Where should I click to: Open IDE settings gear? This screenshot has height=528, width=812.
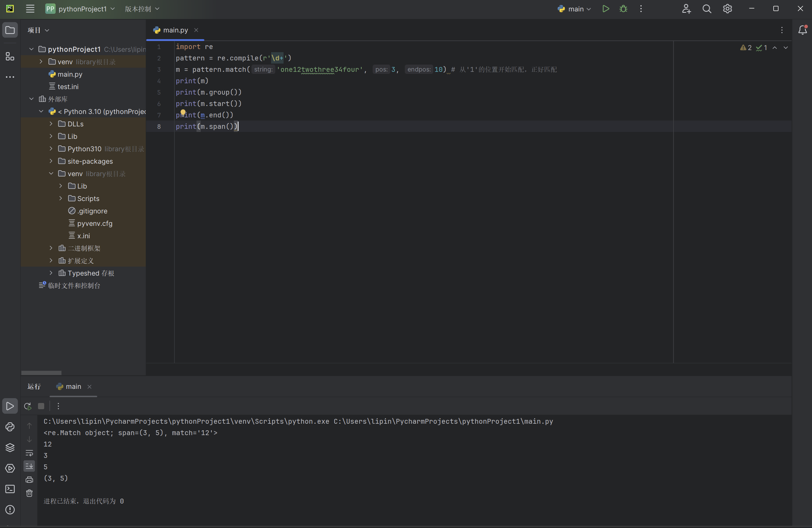(727, 9)
